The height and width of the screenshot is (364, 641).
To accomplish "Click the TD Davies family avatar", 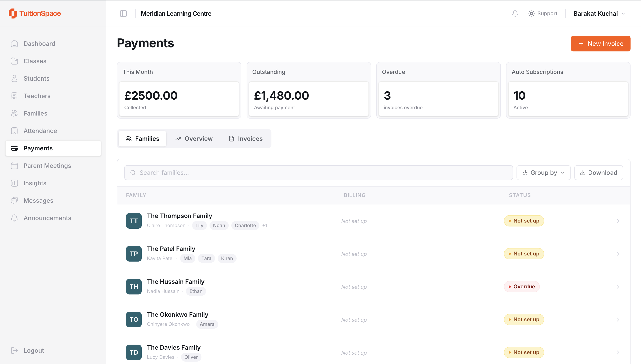I will tap(134, 352).
